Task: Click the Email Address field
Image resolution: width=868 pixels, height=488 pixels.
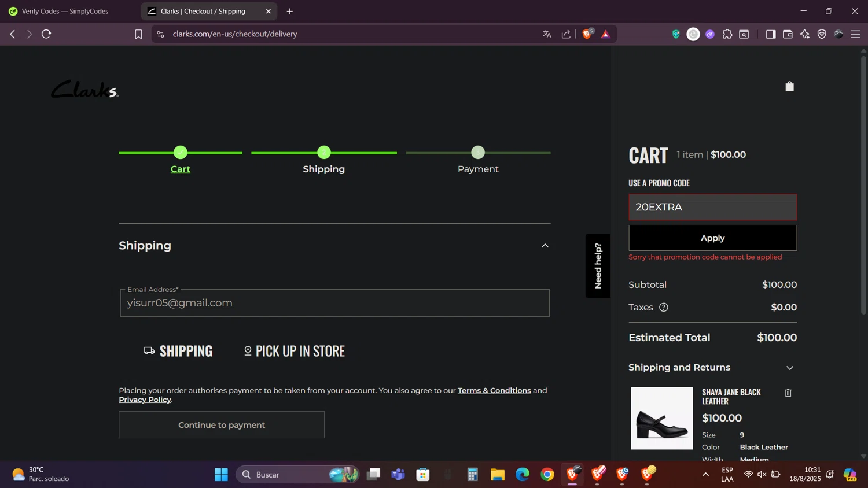Action: coord(334,303)
